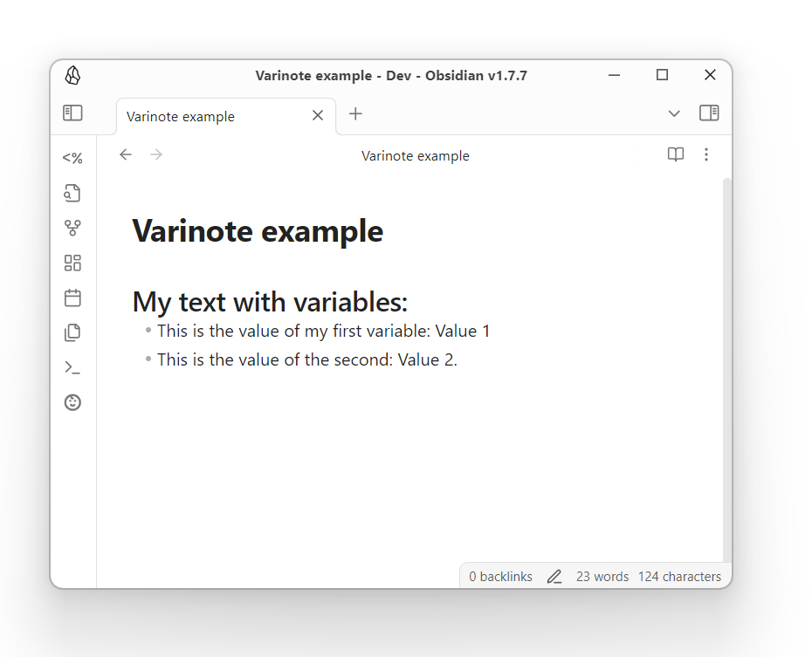
Task: Navigate forward with right arrow
Action: [x=156, y=154]
